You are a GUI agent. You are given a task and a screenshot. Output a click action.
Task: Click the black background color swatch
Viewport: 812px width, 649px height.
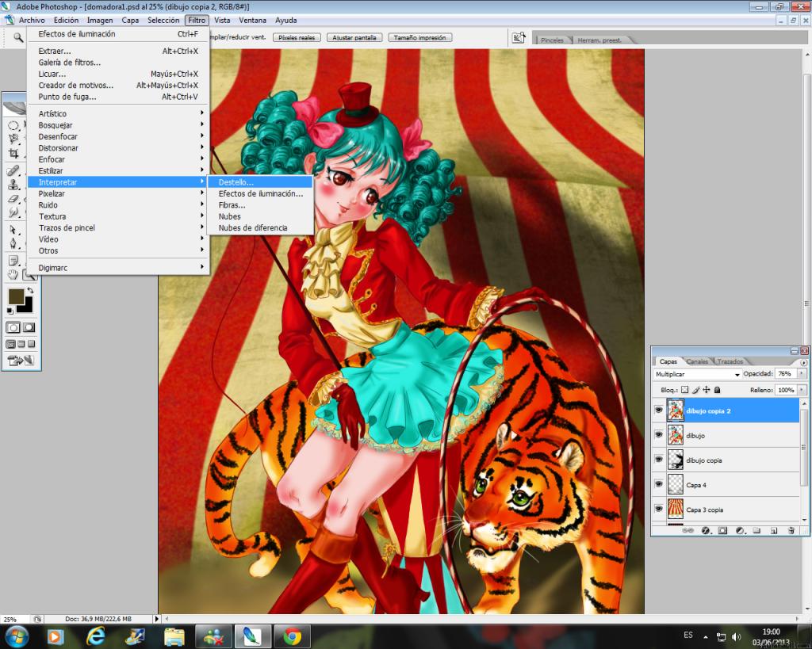pyautogui.click(x=27, y=307)
